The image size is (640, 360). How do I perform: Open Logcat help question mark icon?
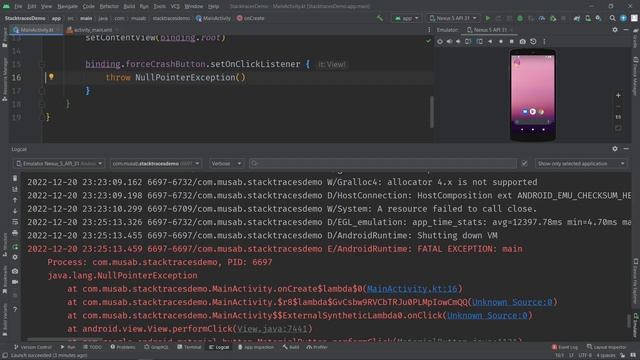coord(15,309)
